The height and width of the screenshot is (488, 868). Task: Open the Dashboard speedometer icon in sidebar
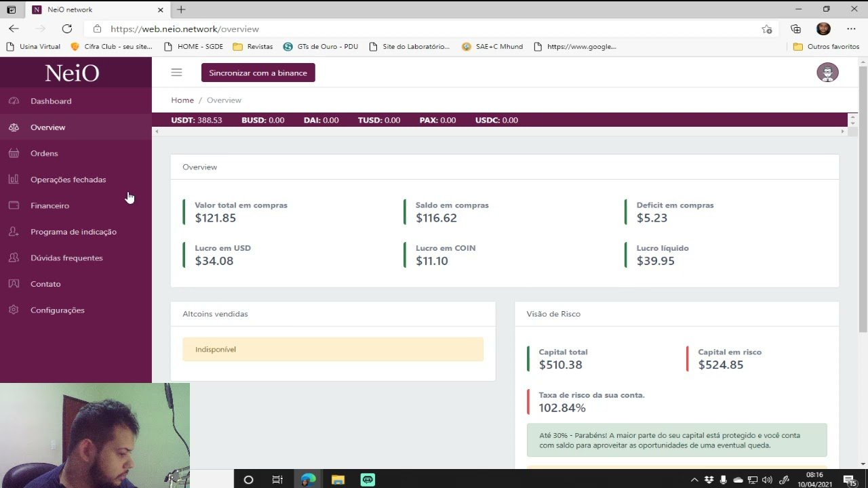tap(14, 101)
